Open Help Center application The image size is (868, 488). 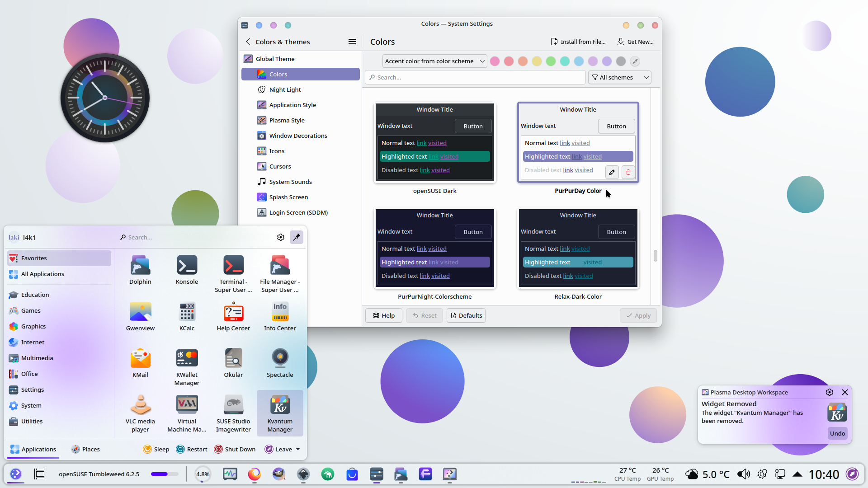233,317
